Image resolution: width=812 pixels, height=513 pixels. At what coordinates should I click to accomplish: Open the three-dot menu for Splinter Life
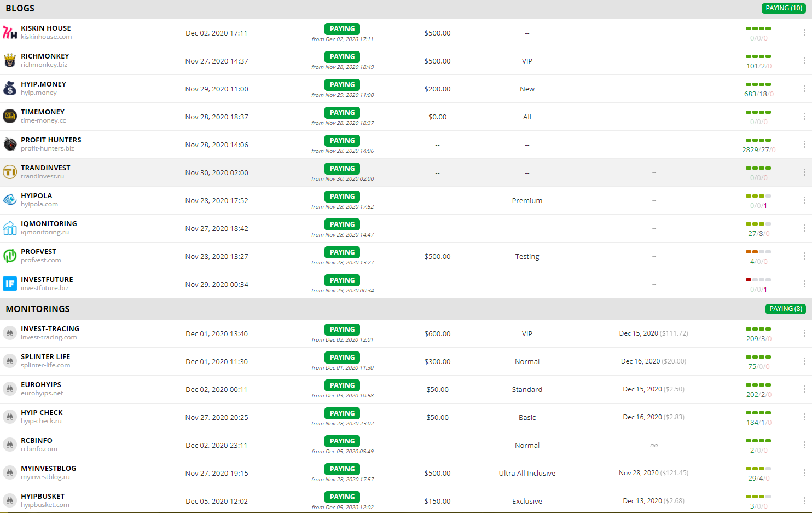[804, 361]
